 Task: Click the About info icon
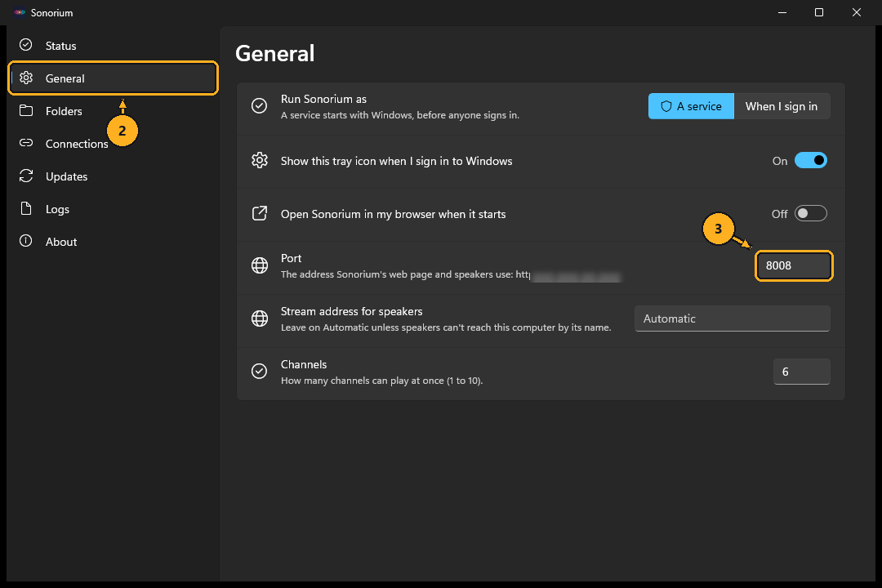point(26,241)
